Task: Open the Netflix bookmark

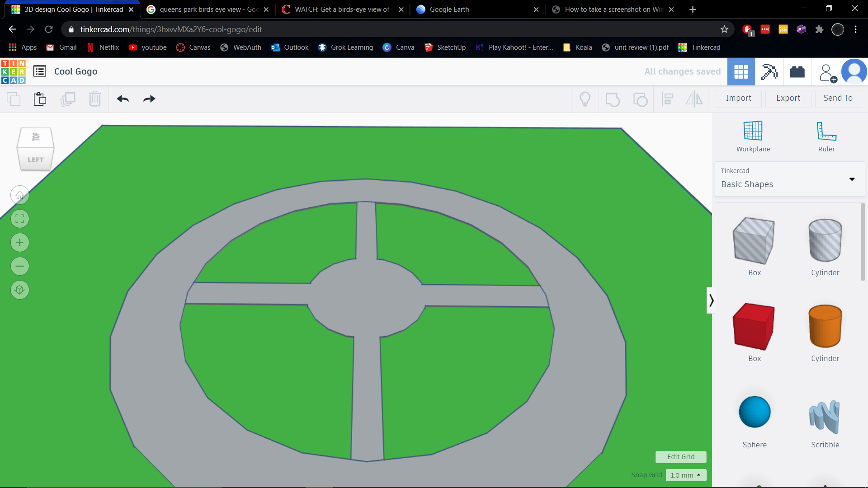Action: point(103,47)
